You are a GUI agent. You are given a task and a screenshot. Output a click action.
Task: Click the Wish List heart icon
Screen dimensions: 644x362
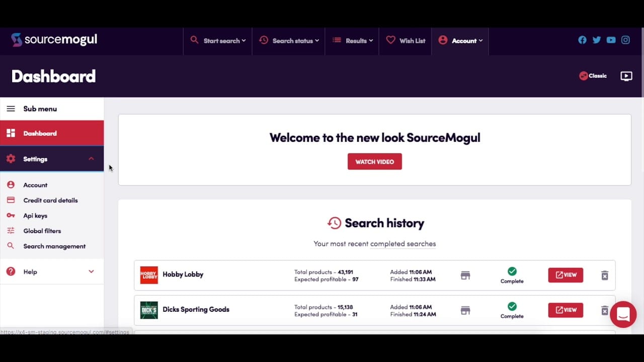click(x=390, y=40)
